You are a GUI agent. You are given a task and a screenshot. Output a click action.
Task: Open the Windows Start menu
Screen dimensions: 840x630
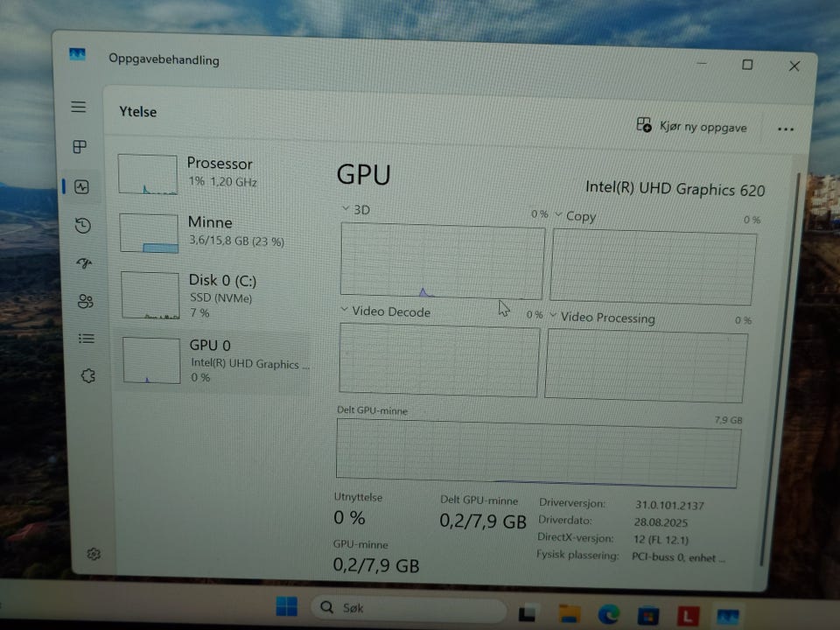287,605
